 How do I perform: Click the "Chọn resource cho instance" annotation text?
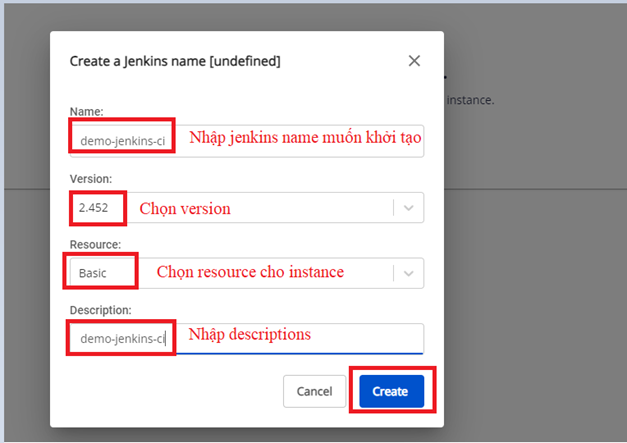click(x=249, y=272)
